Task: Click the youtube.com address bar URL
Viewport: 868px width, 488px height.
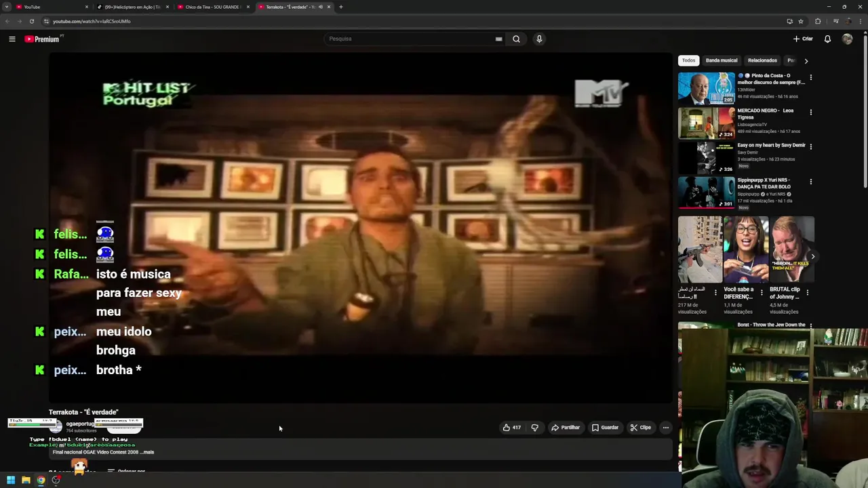Action: click(92, 21)
